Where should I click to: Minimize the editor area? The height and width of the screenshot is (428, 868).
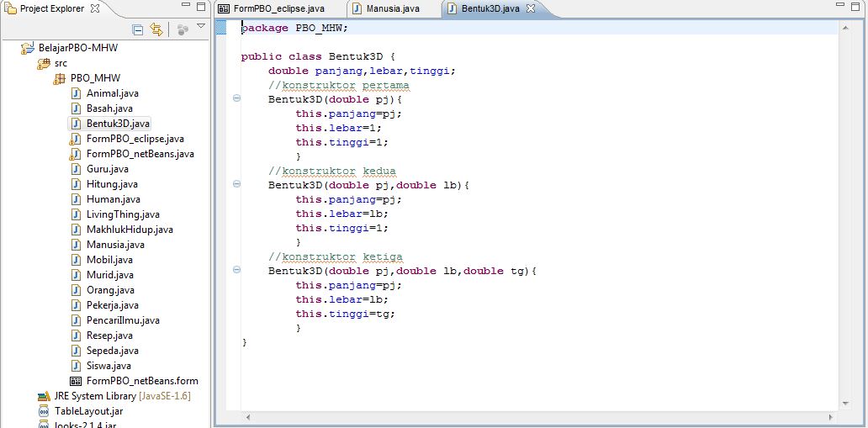pyautogui.click(x=841, y=5)
